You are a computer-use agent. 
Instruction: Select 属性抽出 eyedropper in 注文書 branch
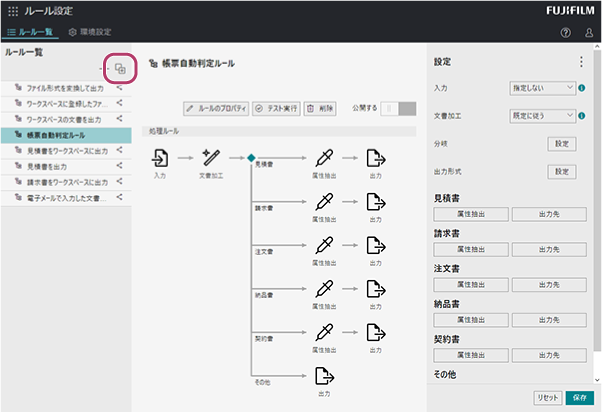pyautogui.click(x=324, y=245)
